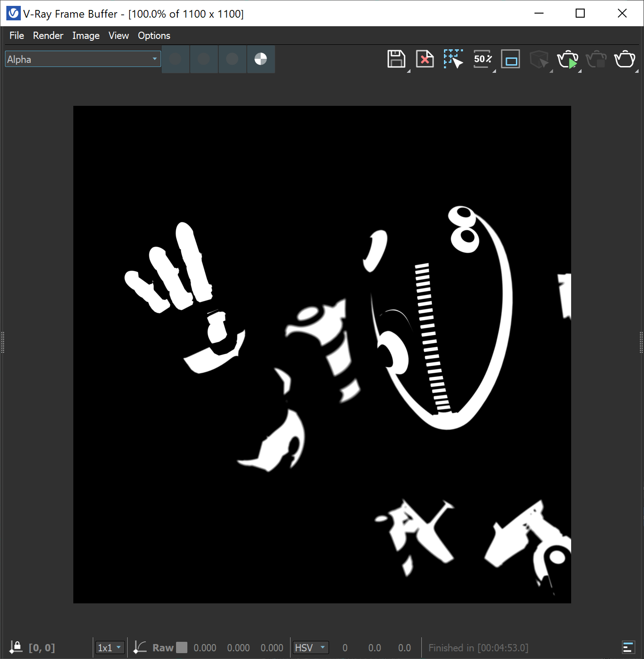Screen dimensions: 644x659
Task: Click the 50% test resolution icon
Action: (x=482, y=59)
